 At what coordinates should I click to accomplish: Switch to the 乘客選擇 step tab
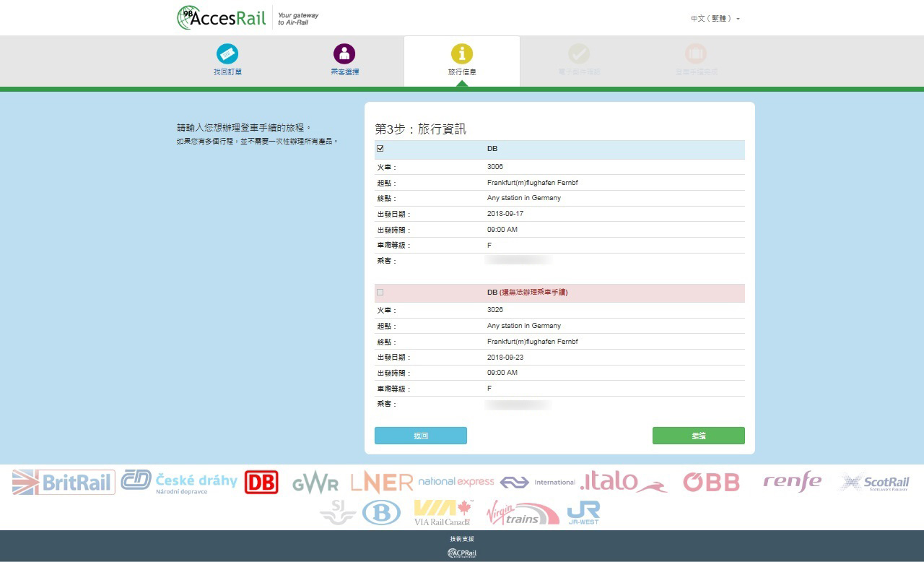coord(344,72)
